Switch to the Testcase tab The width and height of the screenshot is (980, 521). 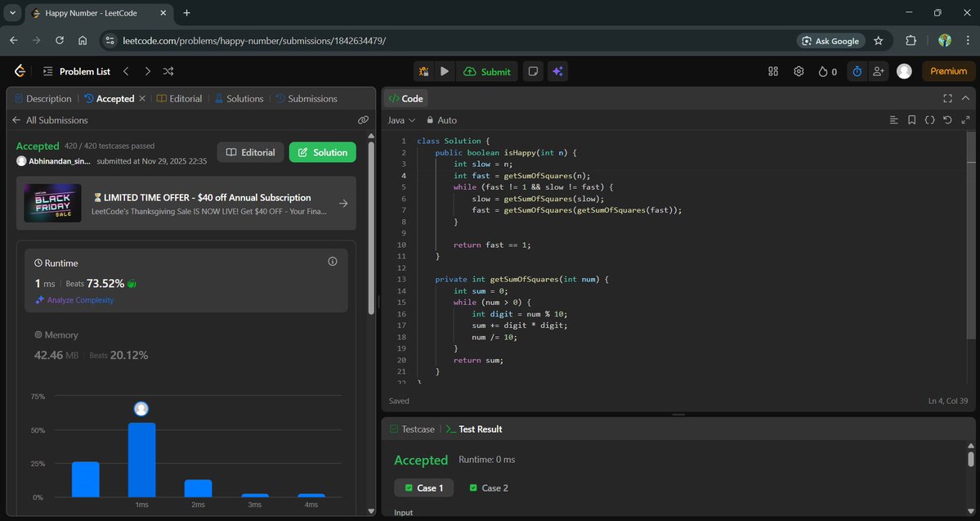(412, 429)
